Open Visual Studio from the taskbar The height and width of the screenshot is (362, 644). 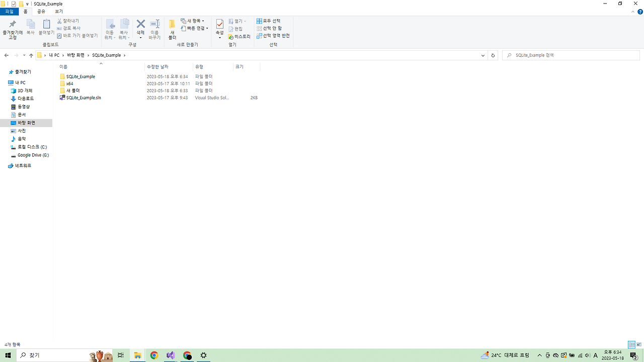coord(171,355)
